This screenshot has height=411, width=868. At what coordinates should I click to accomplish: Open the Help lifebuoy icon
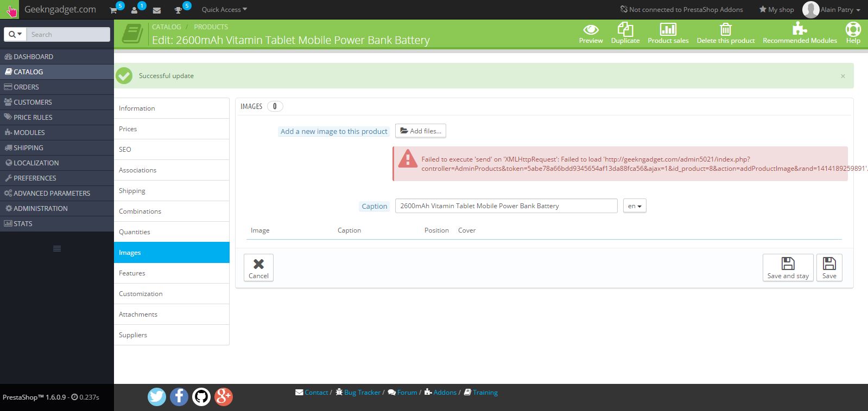tap(853, 29)
